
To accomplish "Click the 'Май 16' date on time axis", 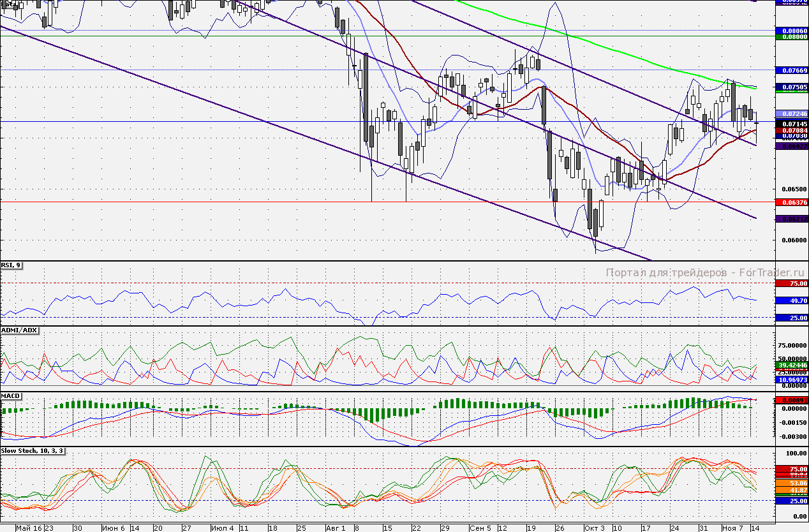I will pyautogui.click(x=29, y=528).
